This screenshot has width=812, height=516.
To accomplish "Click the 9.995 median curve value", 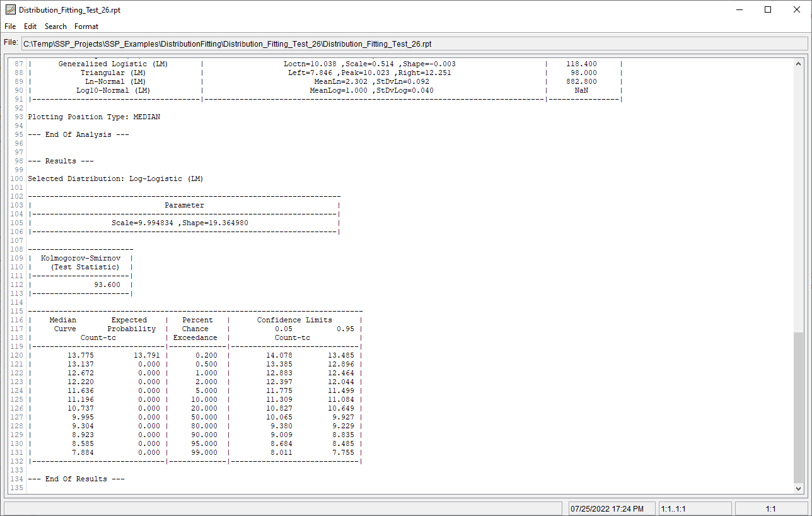I will (x=83, y=417).
